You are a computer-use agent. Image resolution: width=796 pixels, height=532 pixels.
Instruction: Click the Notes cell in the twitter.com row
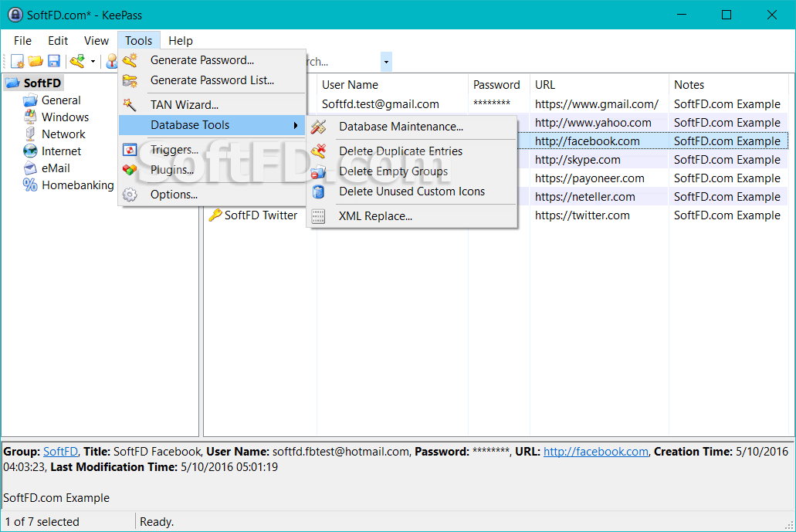727,215
